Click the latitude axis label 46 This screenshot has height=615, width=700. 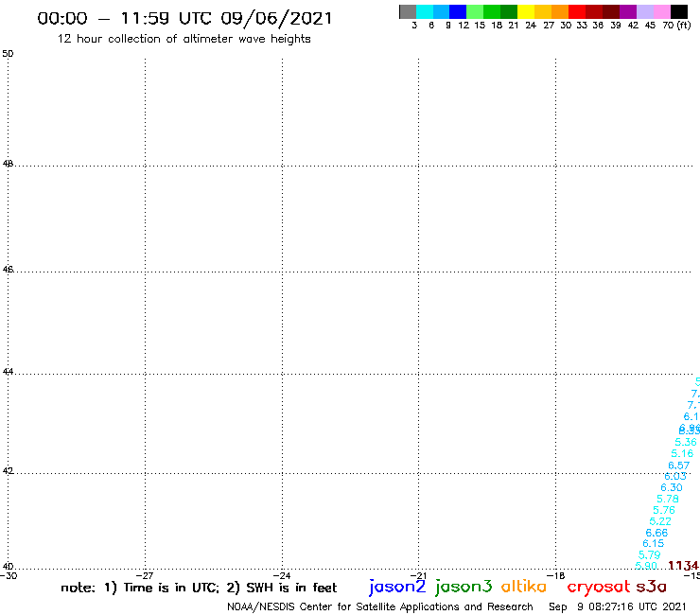coord(8,269)
